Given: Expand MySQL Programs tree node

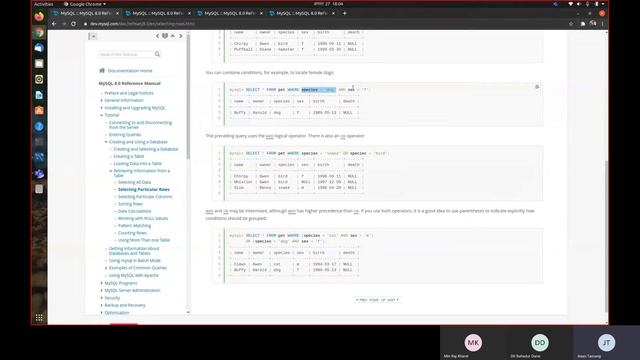Looking at the screenshot, I should pyautogui.click(x=102, y=283).
